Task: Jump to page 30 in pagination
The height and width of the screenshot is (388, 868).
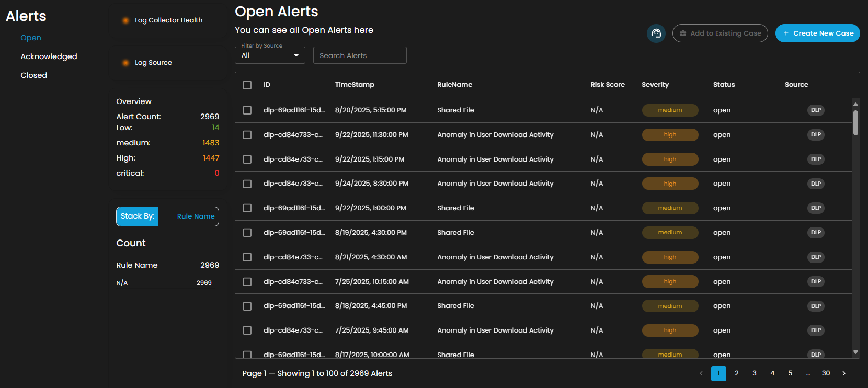Action: coord(826,373)
